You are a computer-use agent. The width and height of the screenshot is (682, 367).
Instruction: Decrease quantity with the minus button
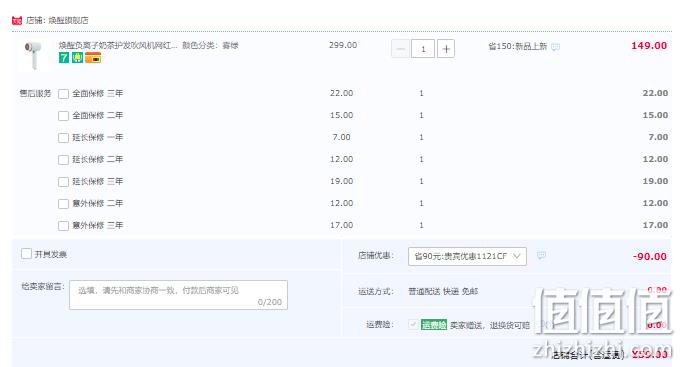tap(400, 49)
